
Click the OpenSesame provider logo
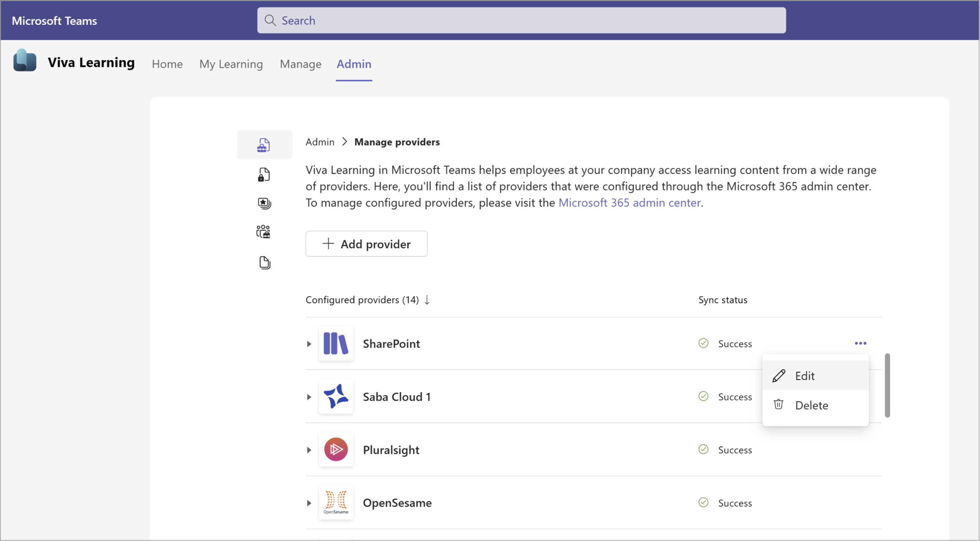(336, 503)
